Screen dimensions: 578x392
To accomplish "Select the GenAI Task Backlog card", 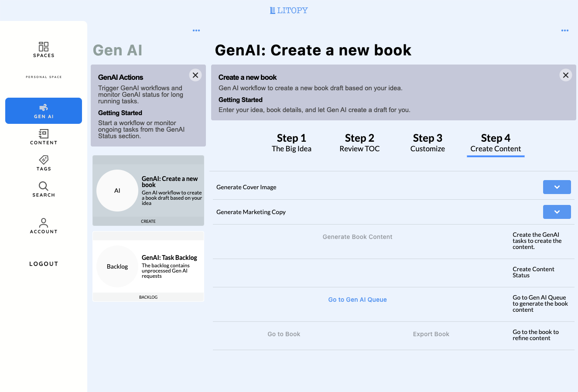I will [x=148, y=266].
